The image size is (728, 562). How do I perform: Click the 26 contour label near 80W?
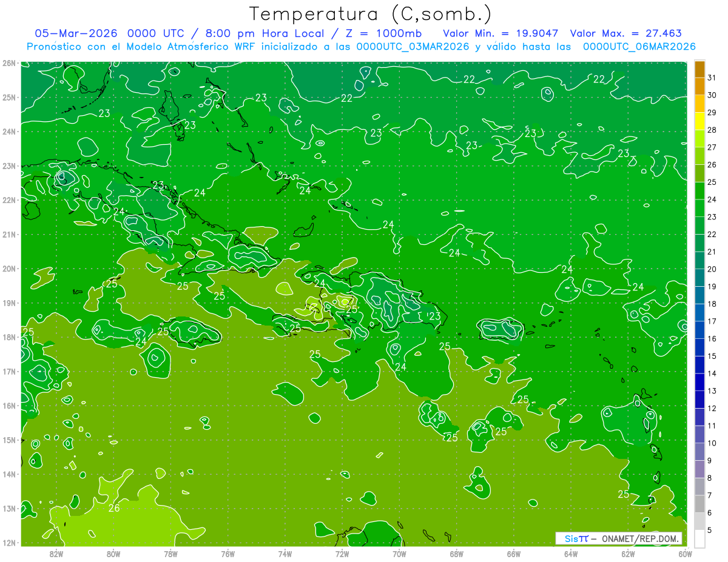pyautogui.click(x=114, y=508)
